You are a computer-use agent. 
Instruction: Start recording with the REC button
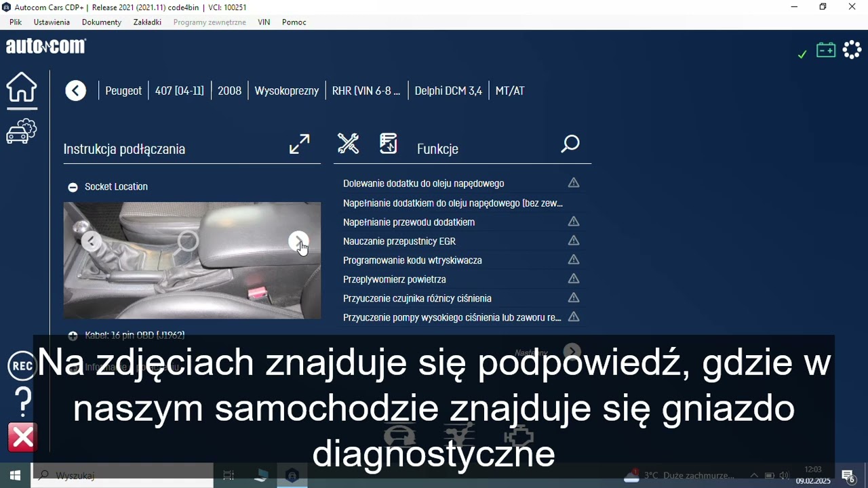(x=22, y=366)
